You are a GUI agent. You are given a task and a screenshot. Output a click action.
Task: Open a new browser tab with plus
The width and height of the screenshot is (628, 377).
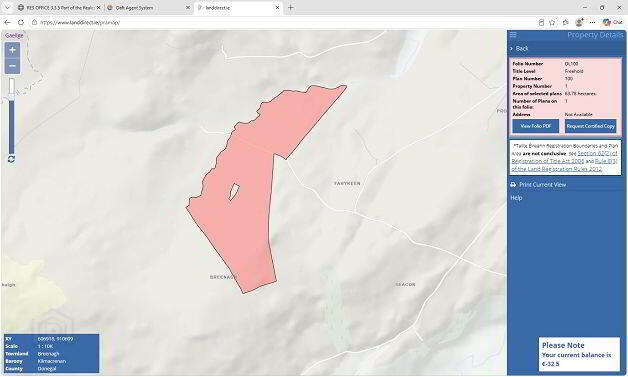pos(291,7)
